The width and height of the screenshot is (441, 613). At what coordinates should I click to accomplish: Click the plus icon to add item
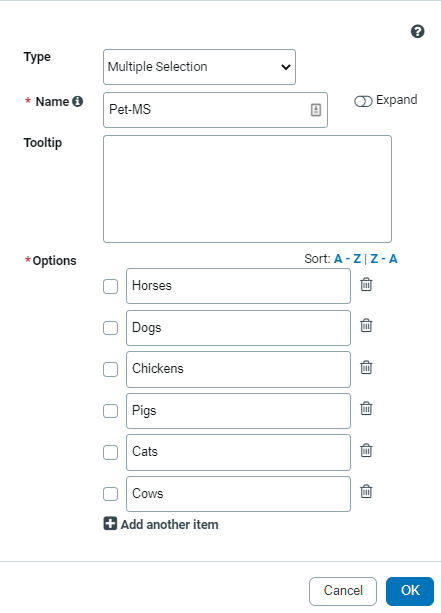[x=110, y=523]
